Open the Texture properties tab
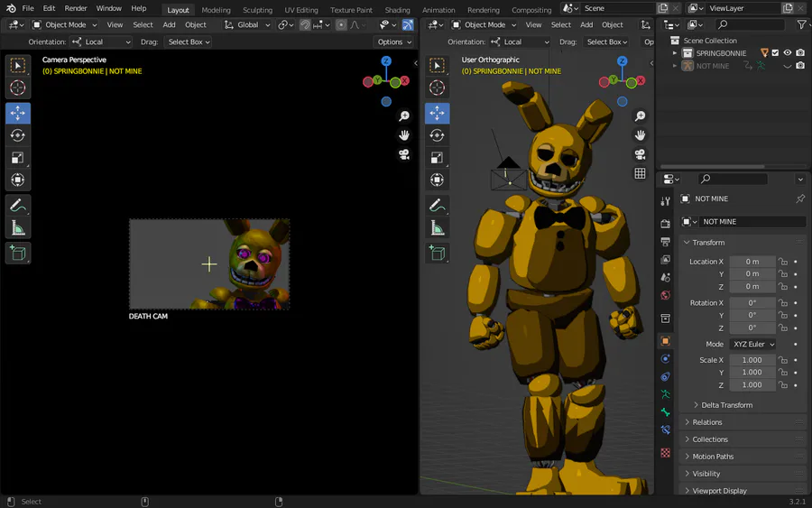The image size is (812, 508). coord(666,453)
